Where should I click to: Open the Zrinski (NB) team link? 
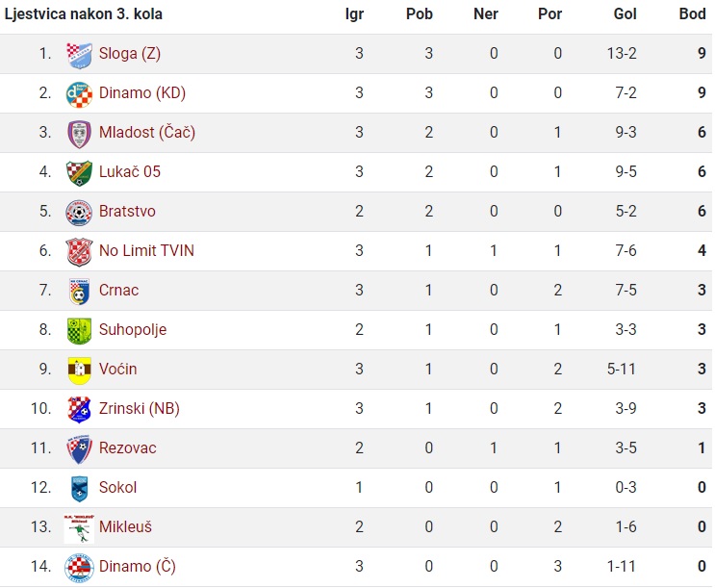140,408
